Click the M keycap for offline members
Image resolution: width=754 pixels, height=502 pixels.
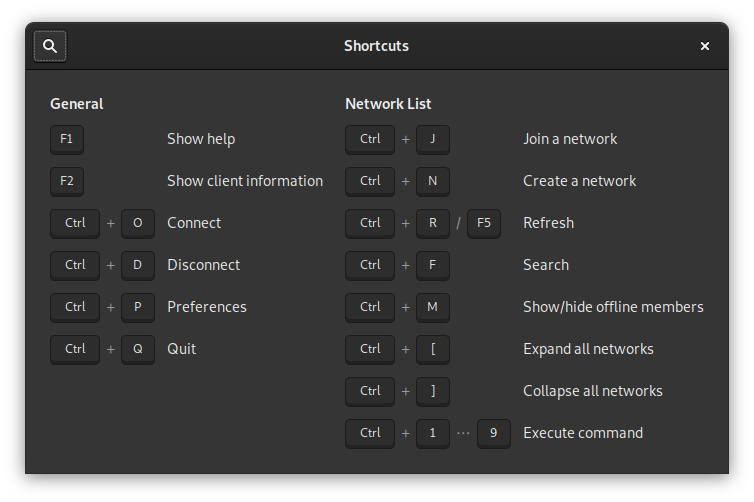pyautogui.click(x=432, y=307)
